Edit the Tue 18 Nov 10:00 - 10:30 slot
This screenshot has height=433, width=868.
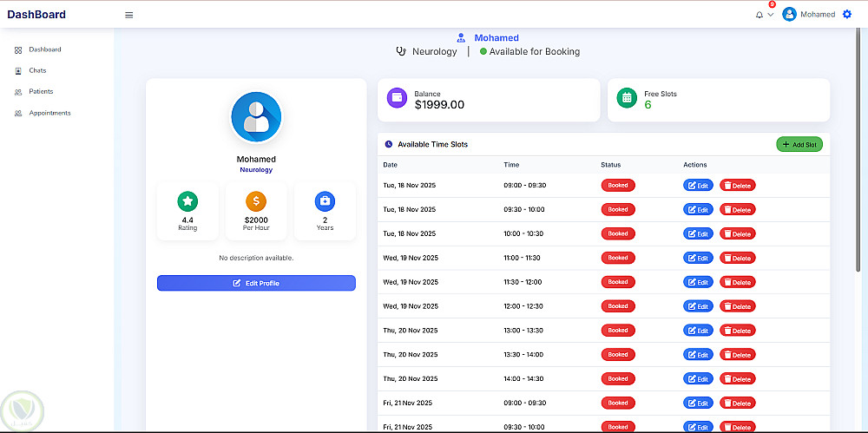coord(698,233)
